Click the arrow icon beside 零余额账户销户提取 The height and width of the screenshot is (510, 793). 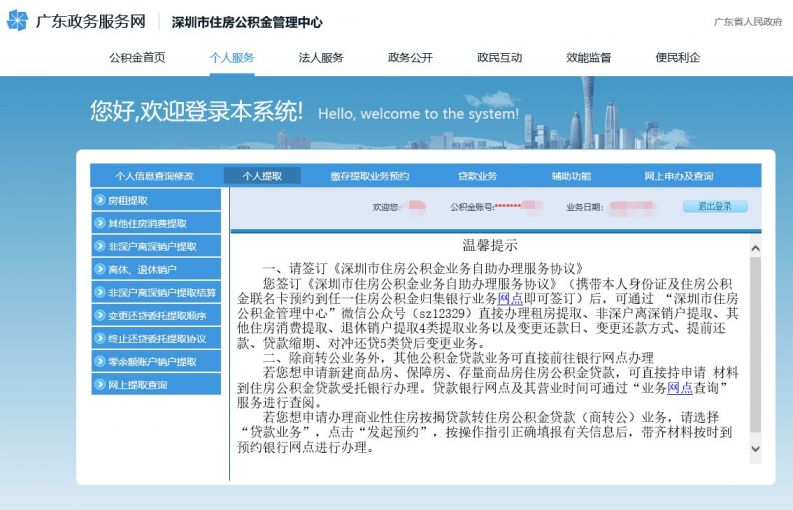point(100,361)
